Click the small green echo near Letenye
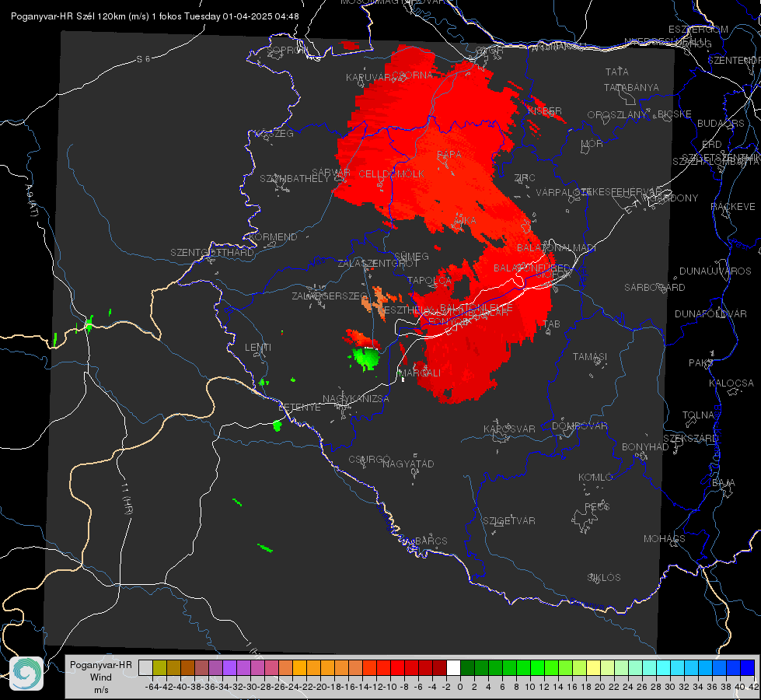761x700 pixels. (x=278, y=426)
